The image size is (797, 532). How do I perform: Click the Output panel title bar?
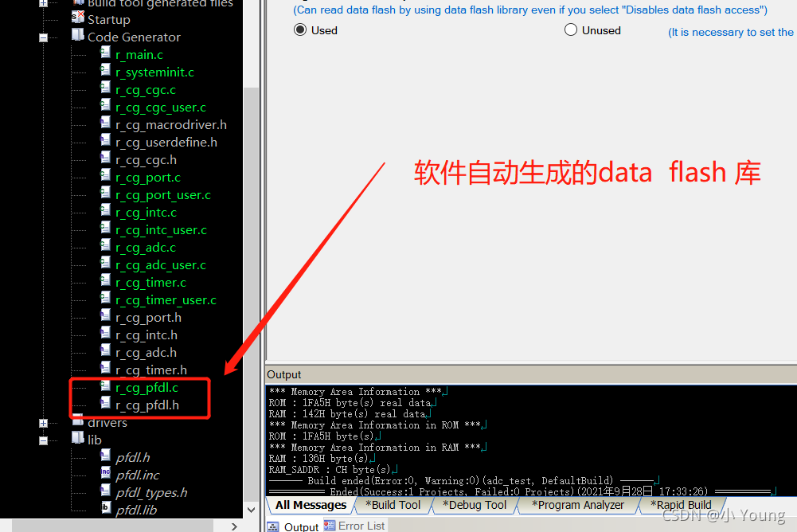(531, 374)
